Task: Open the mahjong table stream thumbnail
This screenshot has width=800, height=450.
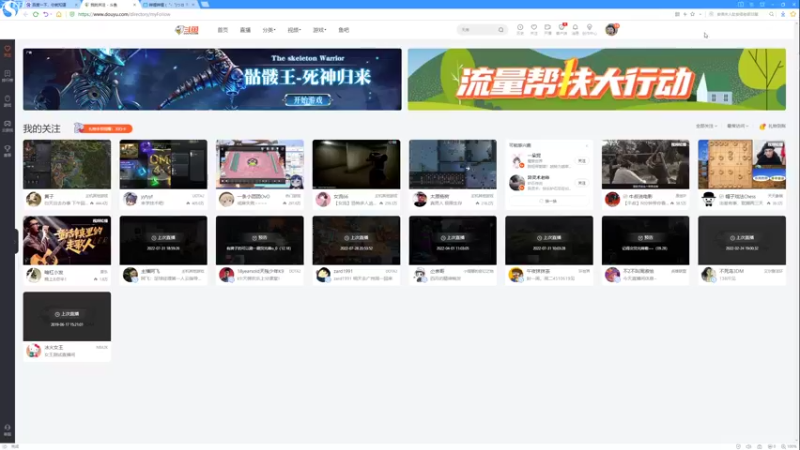Action: click(x=260, y=164)
